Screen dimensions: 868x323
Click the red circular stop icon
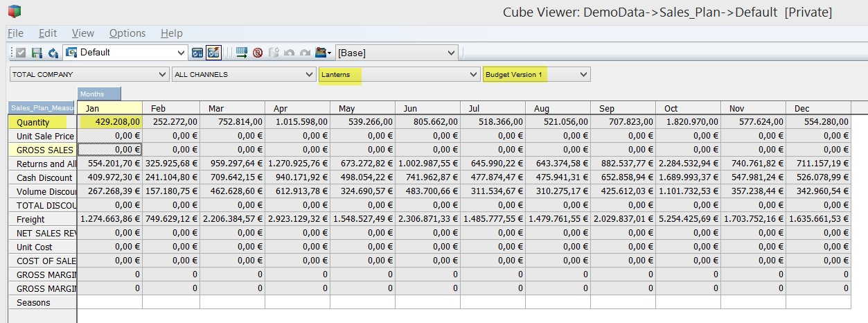pos(258,53)
